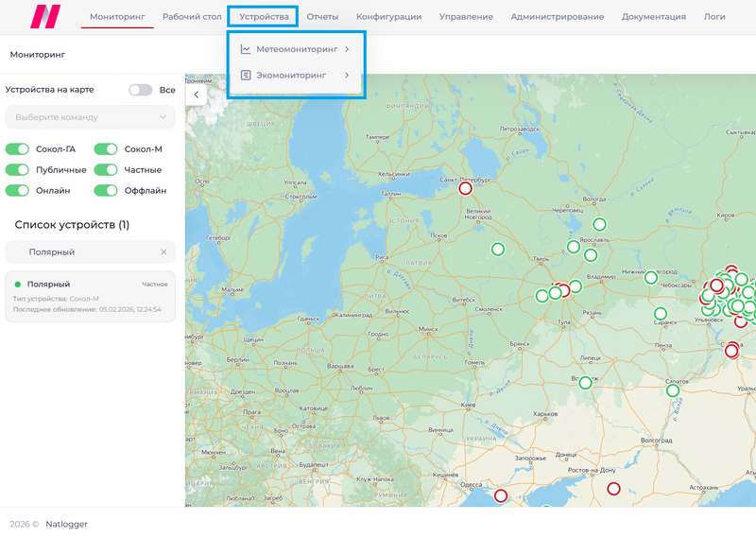Open the Логи menu item
Screen dimensions: 756x537
(x=714, y=16)
